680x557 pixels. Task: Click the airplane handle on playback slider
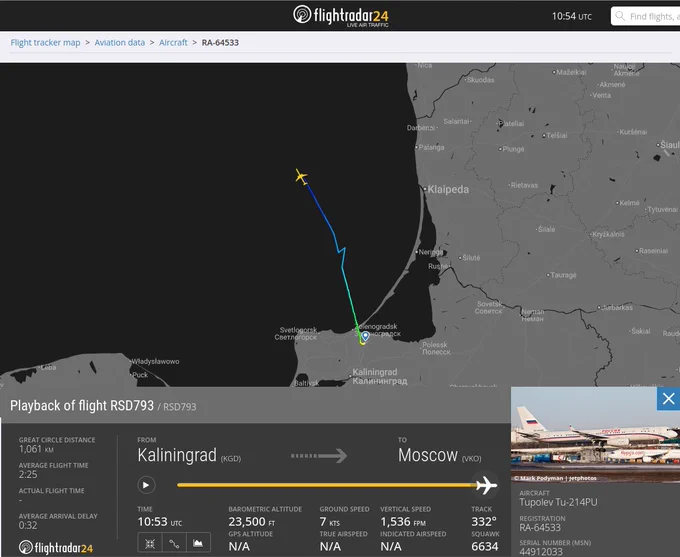pos(486,485)
